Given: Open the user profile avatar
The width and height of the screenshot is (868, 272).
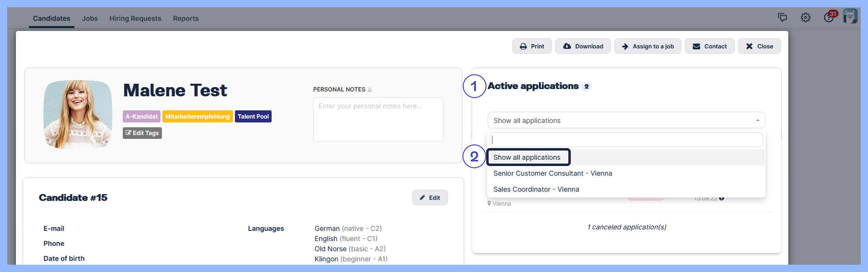Looking at the screenshot, I should [x=850, y=16].
